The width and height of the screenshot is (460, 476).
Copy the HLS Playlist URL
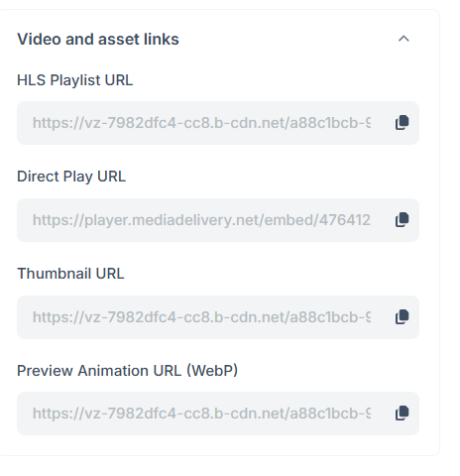coord(402,123)
